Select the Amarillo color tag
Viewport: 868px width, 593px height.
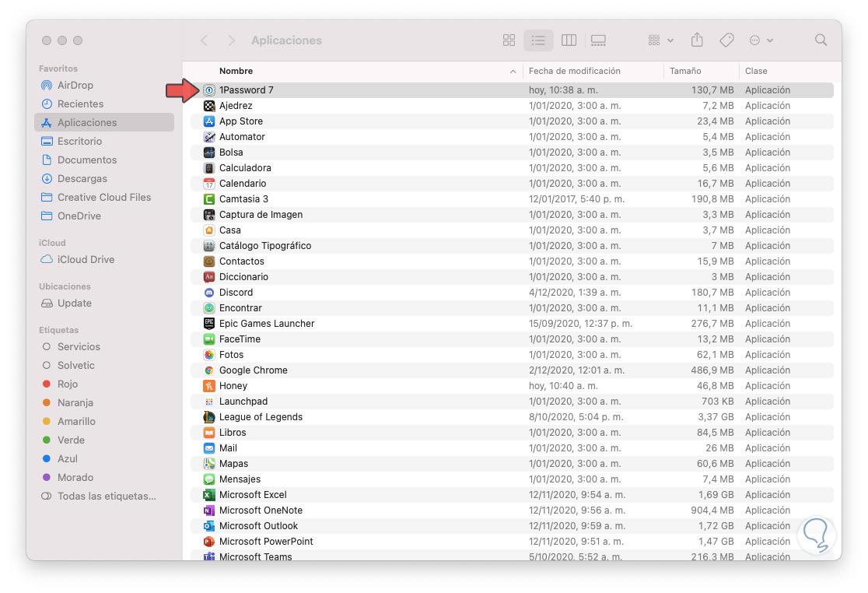coord(76,421)
